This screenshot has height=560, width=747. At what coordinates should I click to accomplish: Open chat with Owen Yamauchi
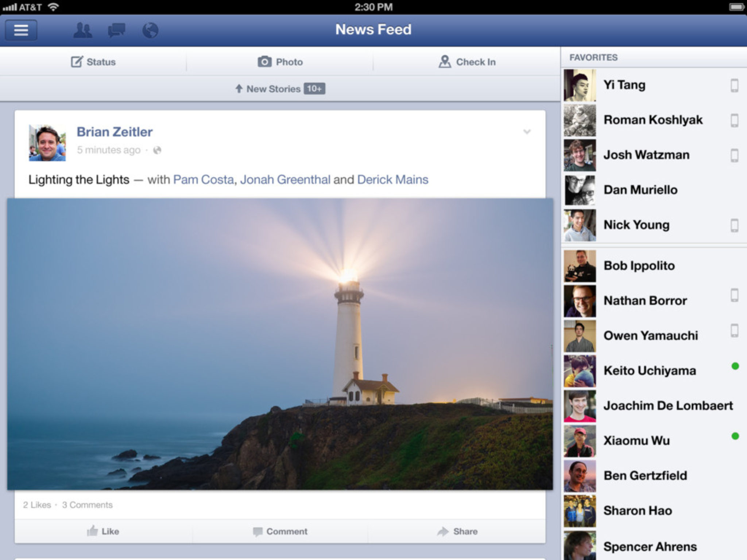[654, 336]
